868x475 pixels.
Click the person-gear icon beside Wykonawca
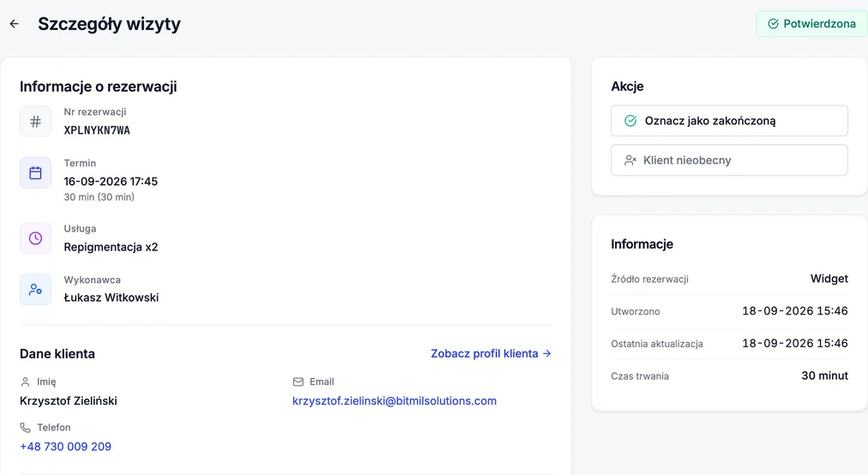tap(35, 289)
